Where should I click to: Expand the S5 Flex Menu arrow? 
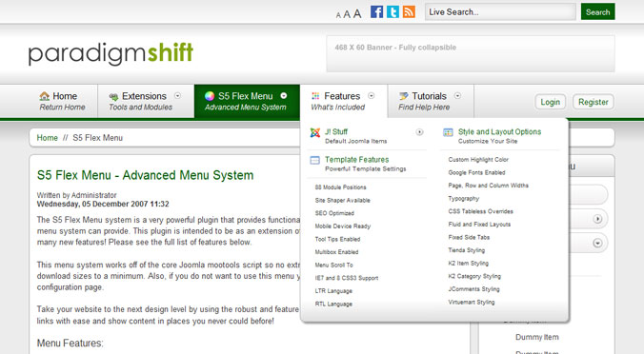(x=284, y=95)
